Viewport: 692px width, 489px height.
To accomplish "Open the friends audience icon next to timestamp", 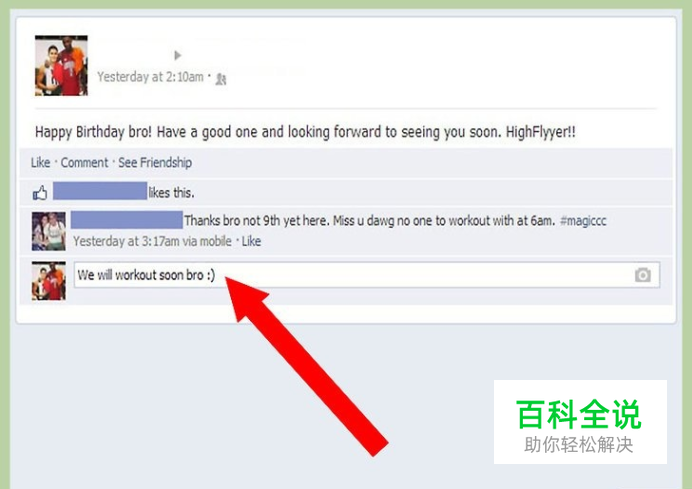I will point(221,79).
